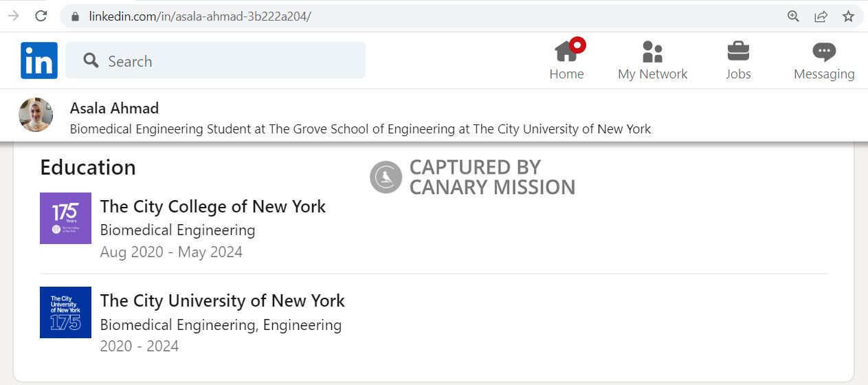Click the City College purple 175 logo
Viewport: 868px width, 385px height.
pos(65,218)
